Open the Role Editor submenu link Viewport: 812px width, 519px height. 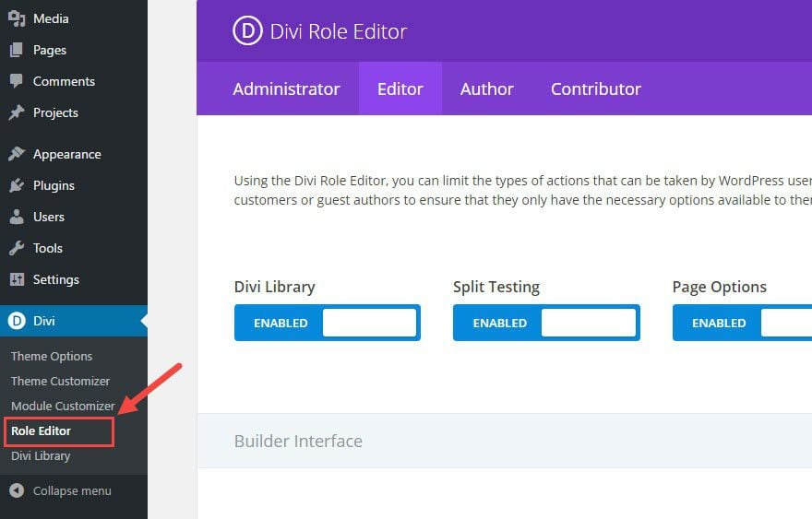(x=41, y=431)
